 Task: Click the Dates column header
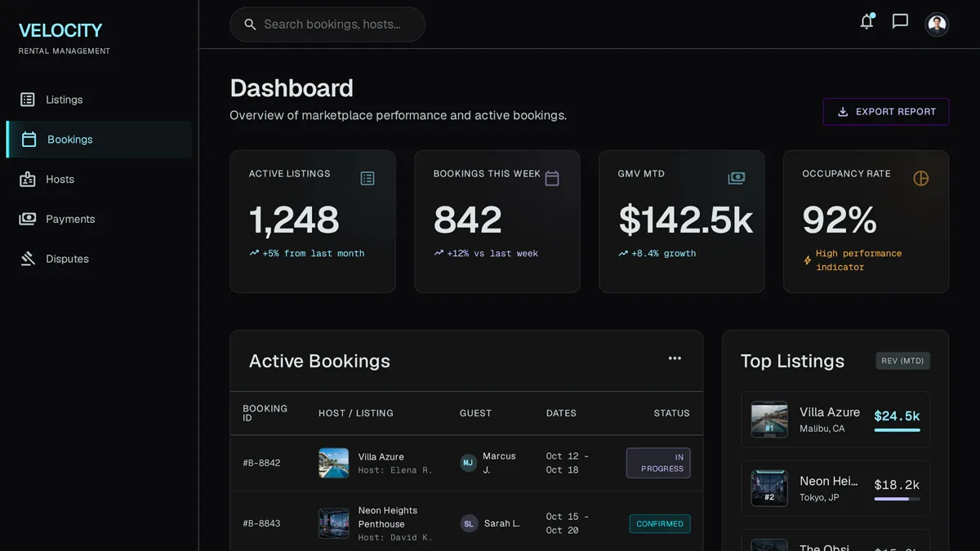(x=561, y=413)
